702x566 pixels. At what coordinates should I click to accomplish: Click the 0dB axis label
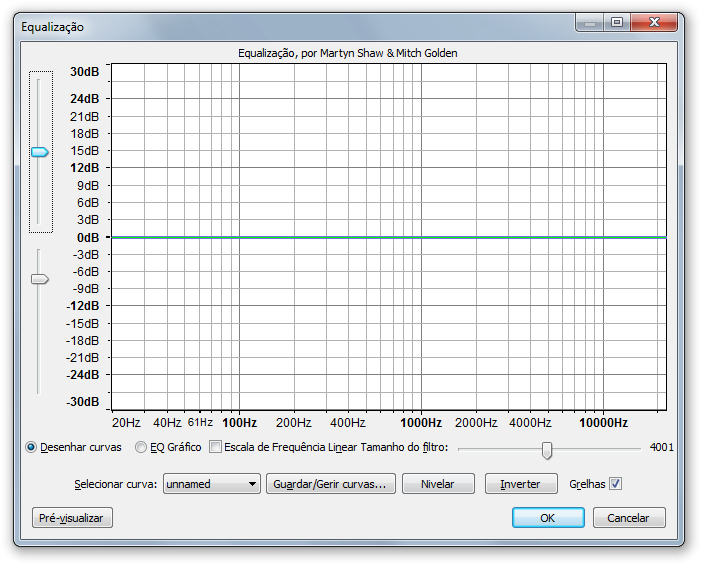88,237
